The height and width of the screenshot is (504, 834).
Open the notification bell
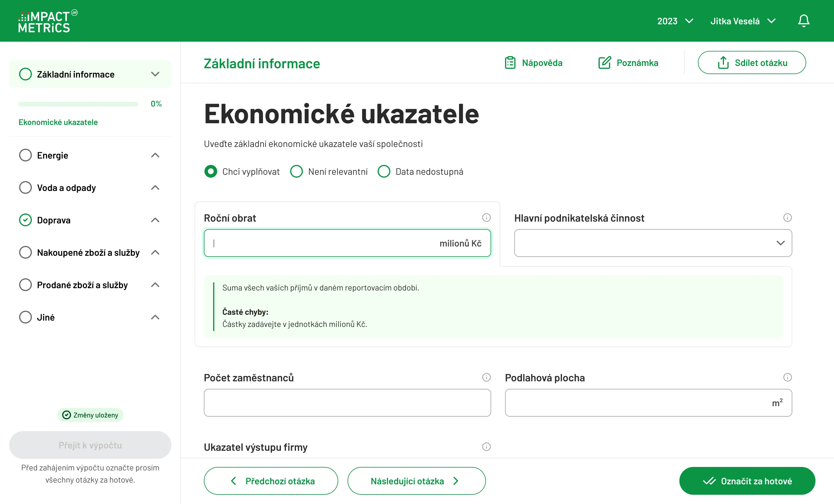coord(804,21)
